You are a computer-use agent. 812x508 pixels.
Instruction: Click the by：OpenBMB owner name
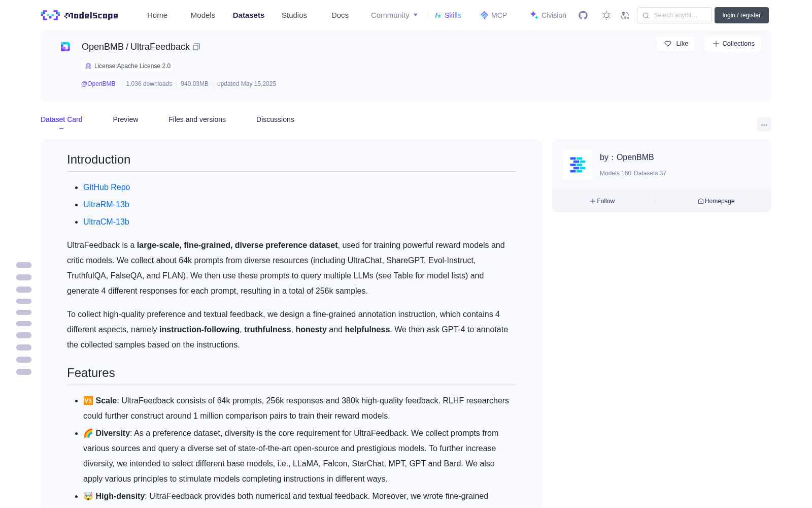tap(627, 157)
